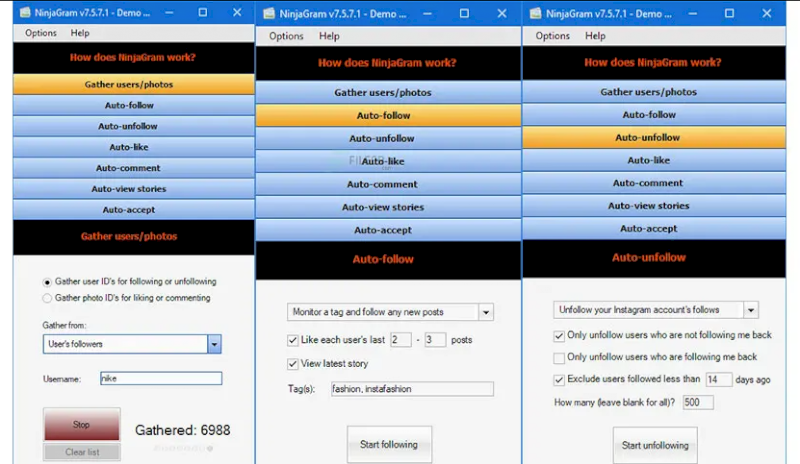The width and height of the screenshot is (800, 464).
Task: Select 'Gather user ID's for following' radio button
Action: point(47,282)
